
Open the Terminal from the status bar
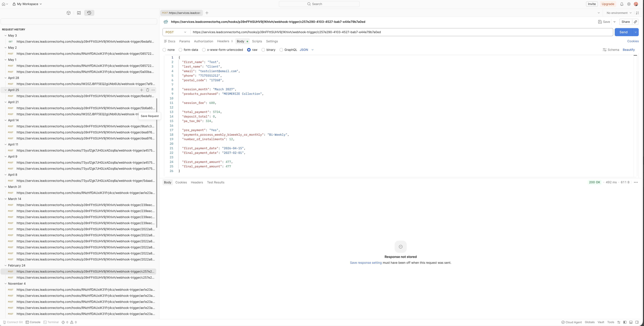[x=51, y=322]
